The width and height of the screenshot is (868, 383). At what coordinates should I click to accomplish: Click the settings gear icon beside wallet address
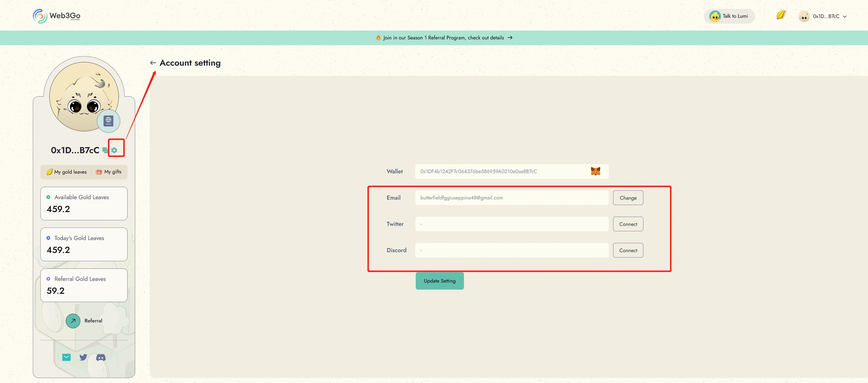(x=114, y=150)
